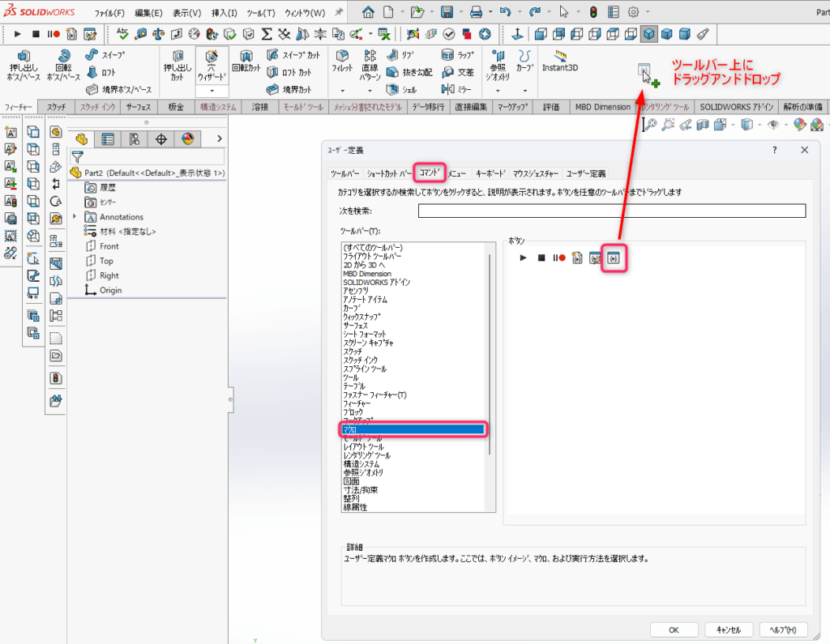The width and height of the screenshot is (830, 644).
Task: Expand the Annotations tree node
Action: point(75,217)
